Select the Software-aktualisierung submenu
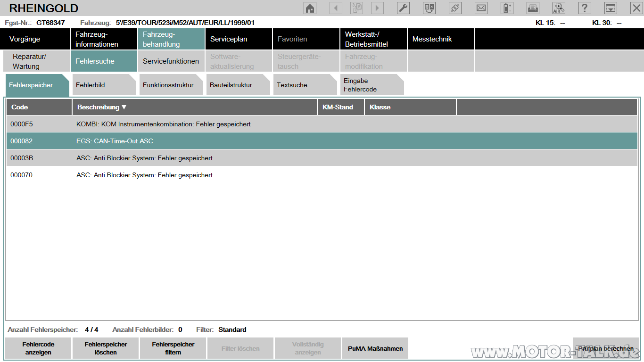This screenshot has height=362, width=644. click(x=239, y=61)
